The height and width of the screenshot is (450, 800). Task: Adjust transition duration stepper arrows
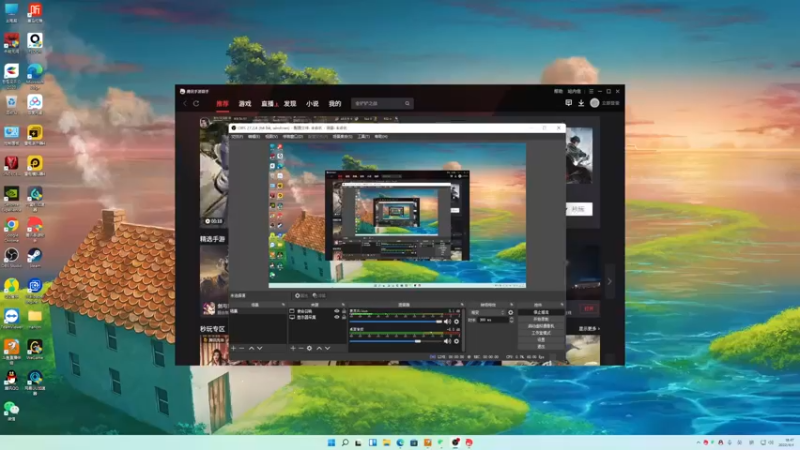512,320
